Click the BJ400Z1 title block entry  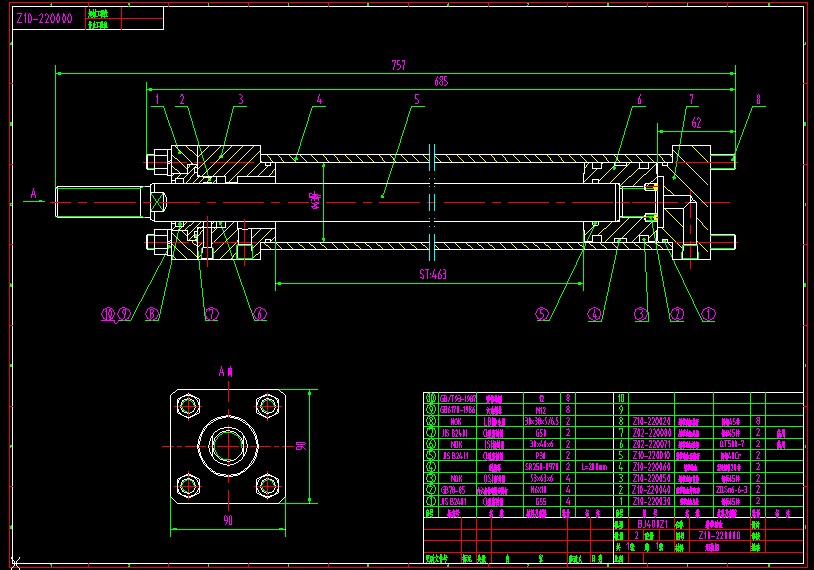[x=653, y=524]
